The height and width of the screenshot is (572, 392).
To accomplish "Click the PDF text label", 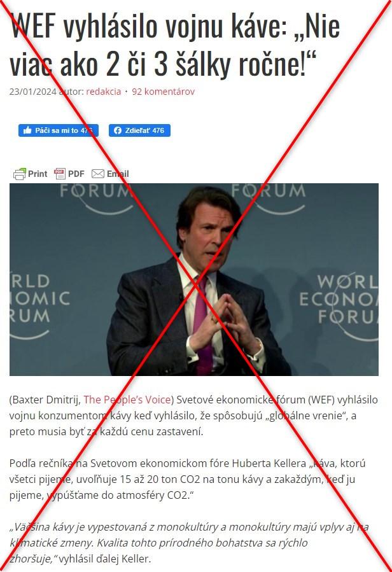I will (x=76, y=174).
